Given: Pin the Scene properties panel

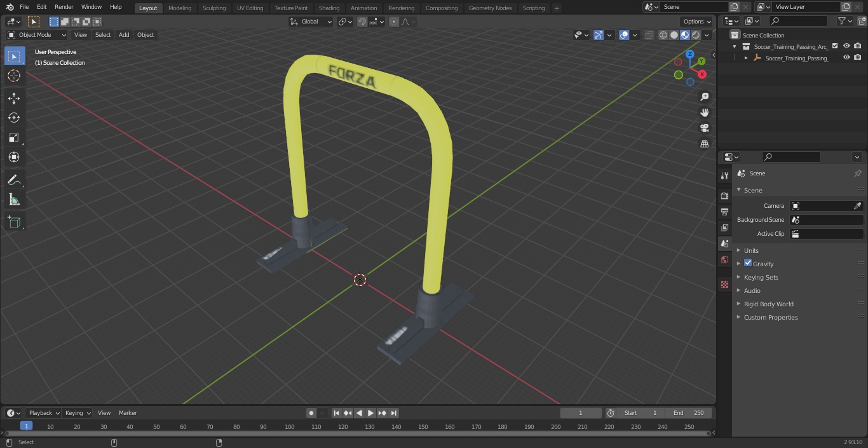Looking at the screenshot, I should click(857, 173).
